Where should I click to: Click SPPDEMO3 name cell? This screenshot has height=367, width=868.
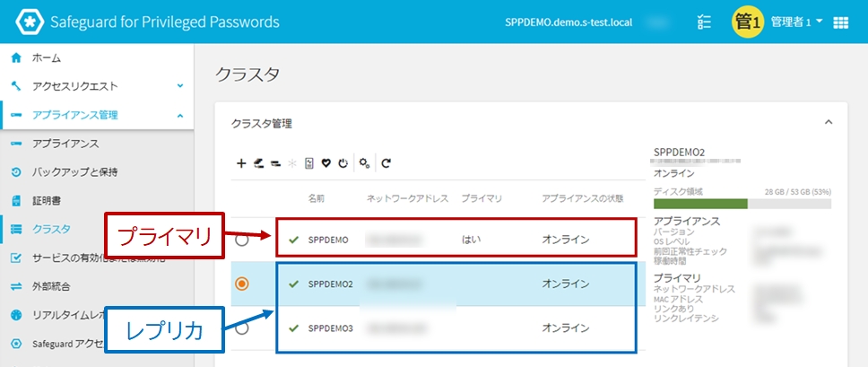(331, 328)
